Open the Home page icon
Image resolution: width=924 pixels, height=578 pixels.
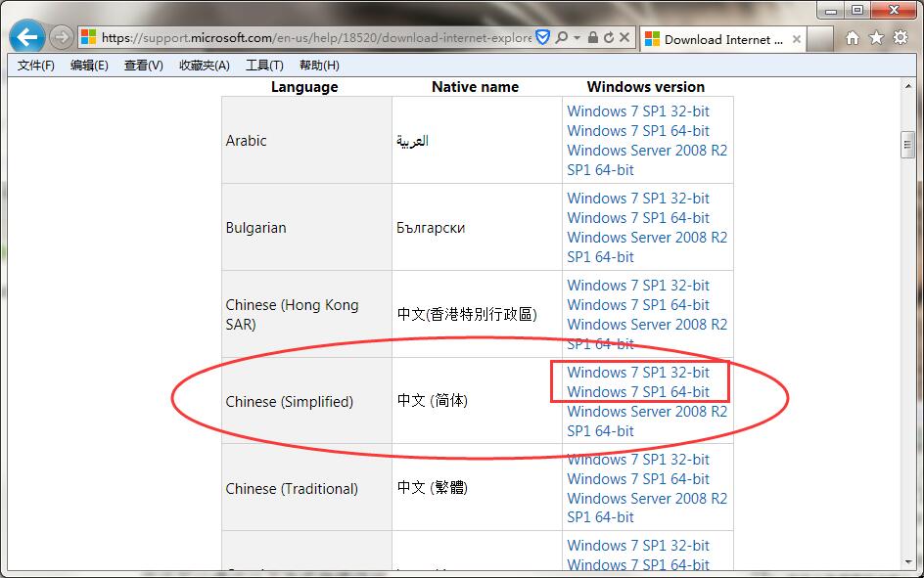(853, 38)
